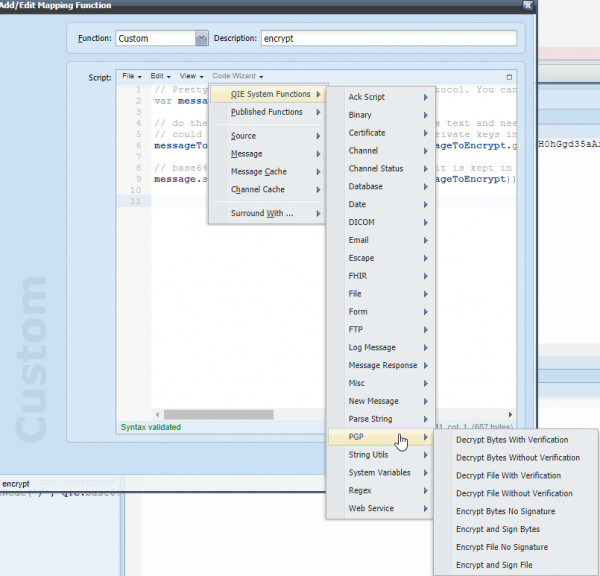Click the scroll-right arrow of editor scrollbar
600x576 pixels.
pyautogui.click(x=510, y=414)
